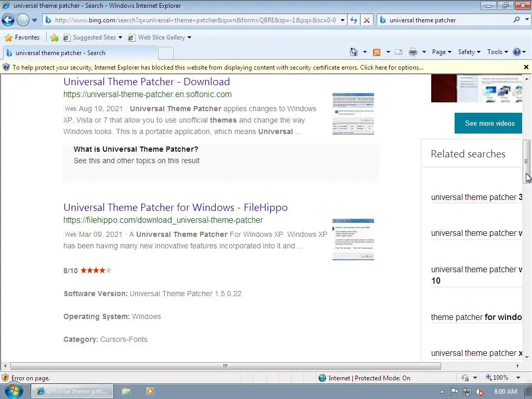Viewport: 532px width, 399px height.
Task: Open a new blank tab
Action: coord(166,54)
